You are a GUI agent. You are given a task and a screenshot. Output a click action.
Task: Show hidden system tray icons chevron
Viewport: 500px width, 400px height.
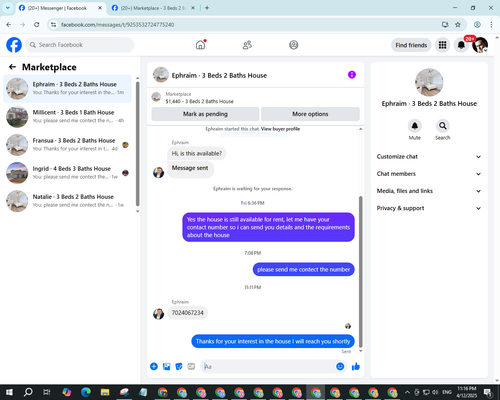[x=407, y=392]
